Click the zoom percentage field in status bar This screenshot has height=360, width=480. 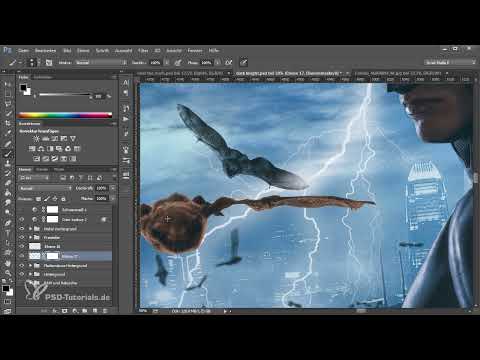[143, 311]
